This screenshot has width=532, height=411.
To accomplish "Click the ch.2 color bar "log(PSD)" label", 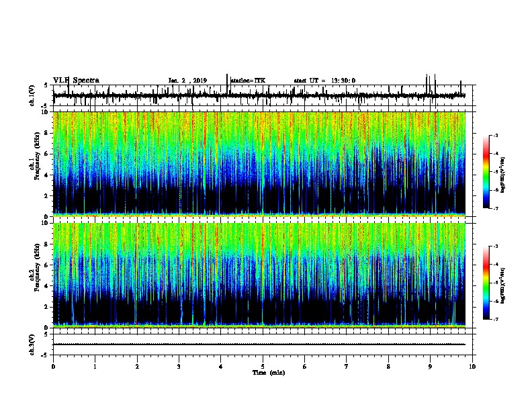I will (x=503, y=285).
